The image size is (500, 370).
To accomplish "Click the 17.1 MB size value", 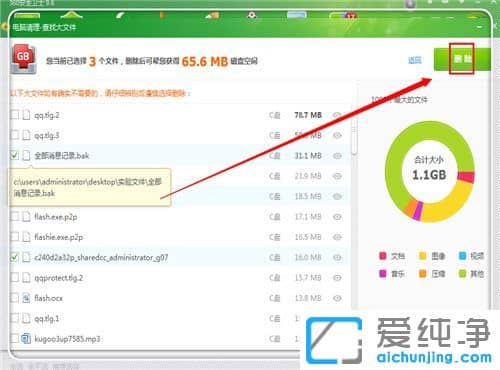I will tap(308, 217).
